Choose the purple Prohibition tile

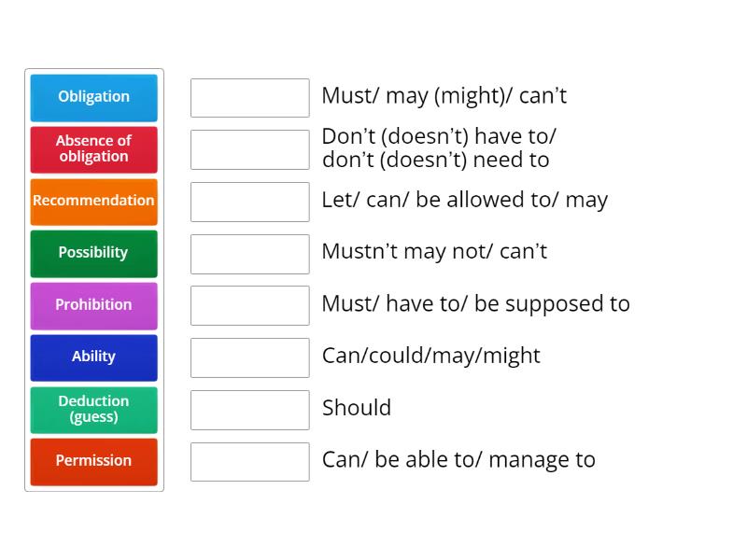[x=93, y=305]
